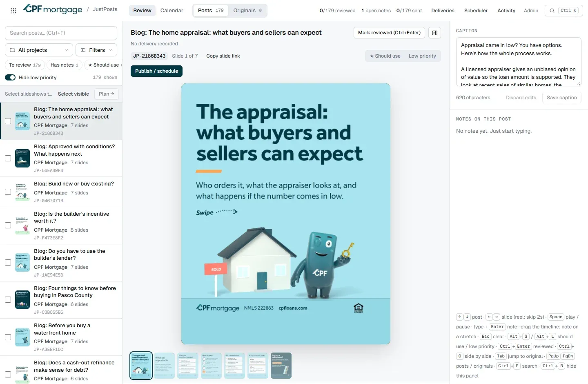
Task: Click the folder icon in All projects
Action: [13, 50]
